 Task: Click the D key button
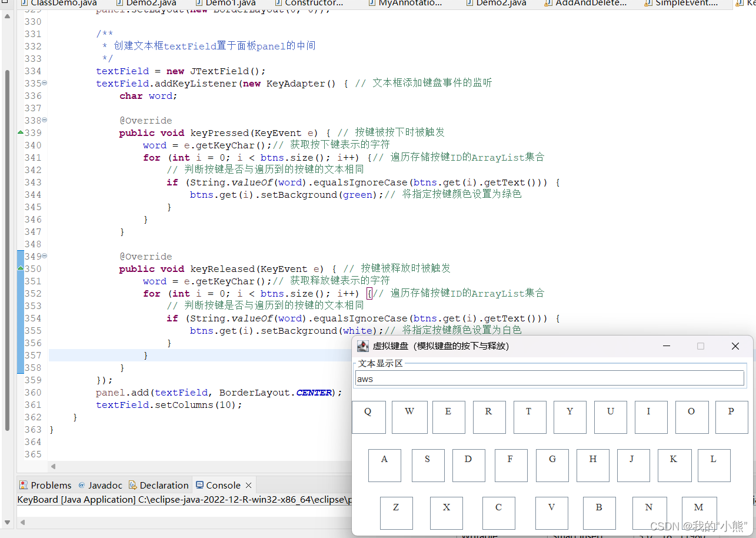468,466
